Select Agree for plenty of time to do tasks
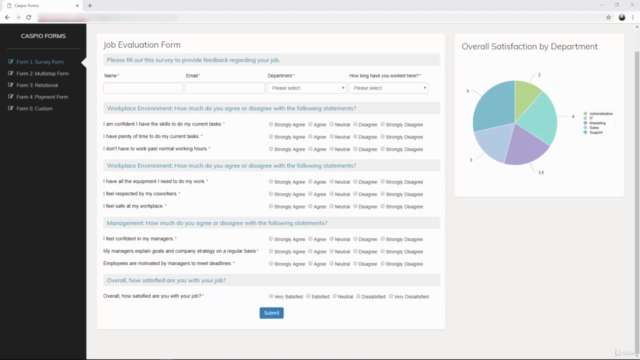 coord(310,136)
